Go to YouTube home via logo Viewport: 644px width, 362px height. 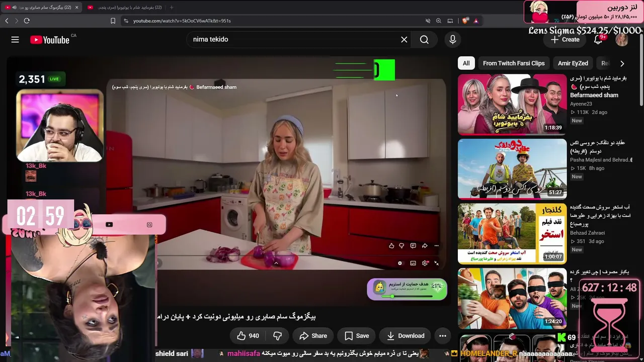point(49,40)
